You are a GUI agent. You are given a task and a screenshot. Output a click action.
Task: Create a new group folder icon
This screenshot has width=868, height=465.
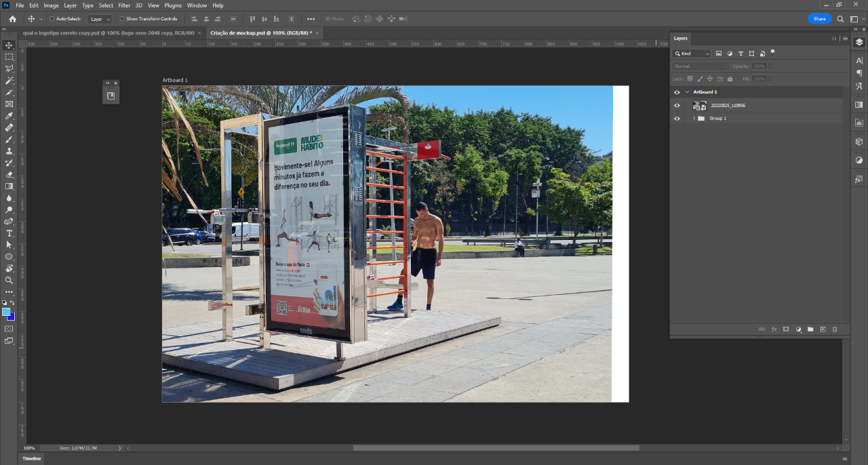pos(810,329)
